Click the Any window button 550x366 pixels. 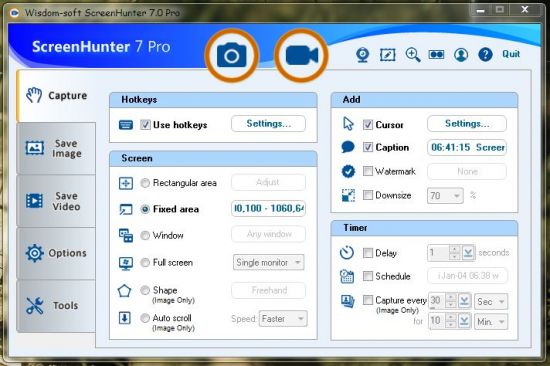coord(268,234)
